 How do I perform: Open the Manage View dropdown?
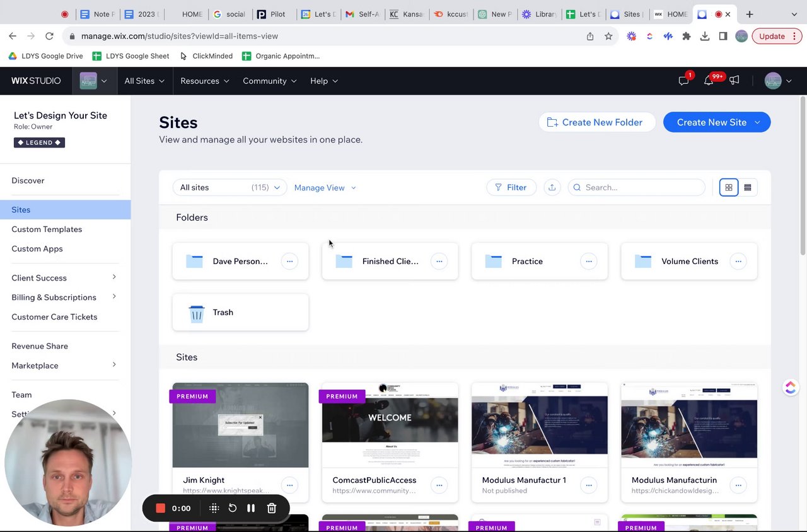pyautogui.click(x=325, y=187)
